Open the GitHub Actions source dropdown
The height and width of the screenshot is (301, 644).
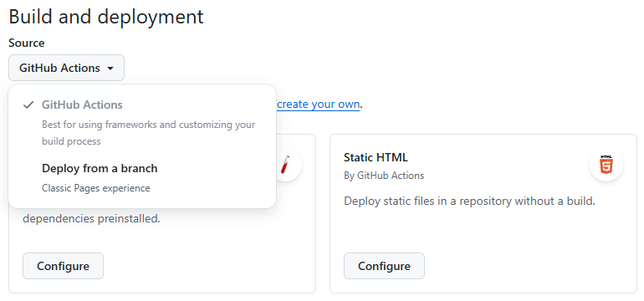tap(66, 68)
